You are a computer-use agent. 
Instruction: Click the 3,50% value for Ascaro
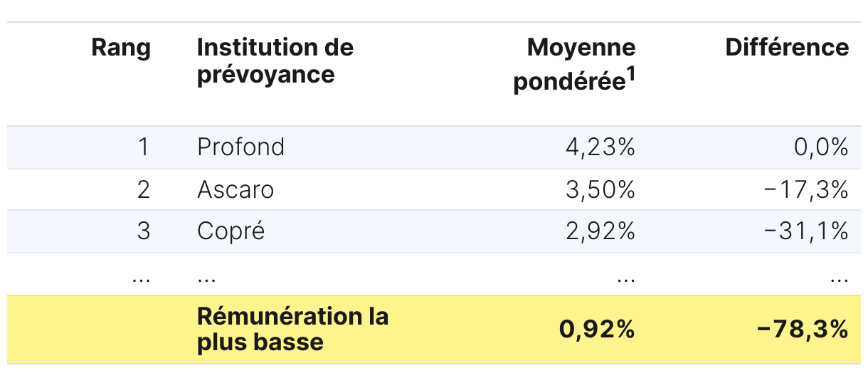(600, 189)
